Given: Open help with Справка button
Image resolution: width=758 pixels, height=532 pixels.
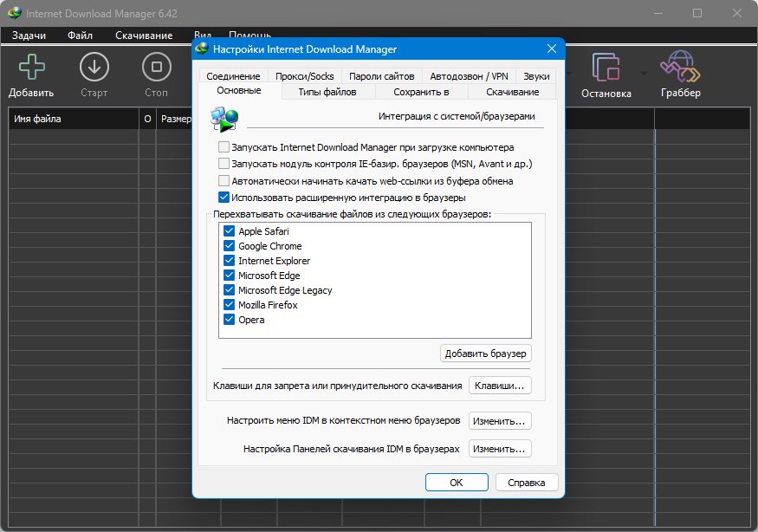Looking at the screenshot, I should coord(526,483).
